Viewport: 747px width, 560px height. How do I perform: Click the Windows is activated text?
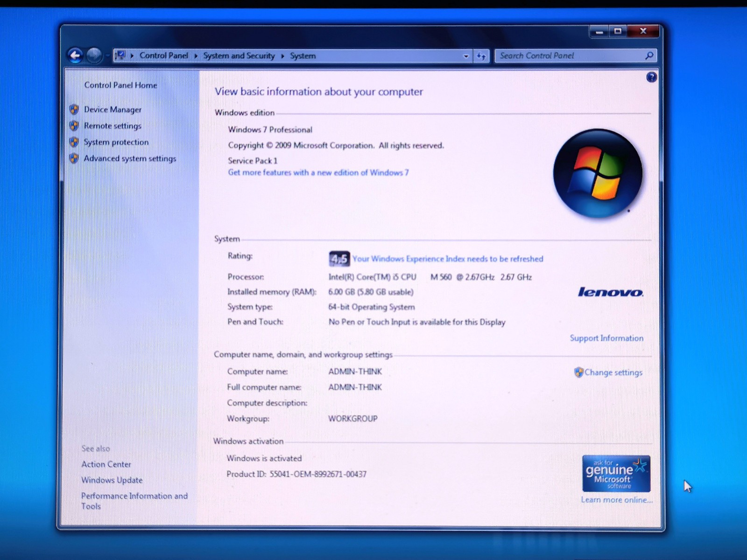264,458
